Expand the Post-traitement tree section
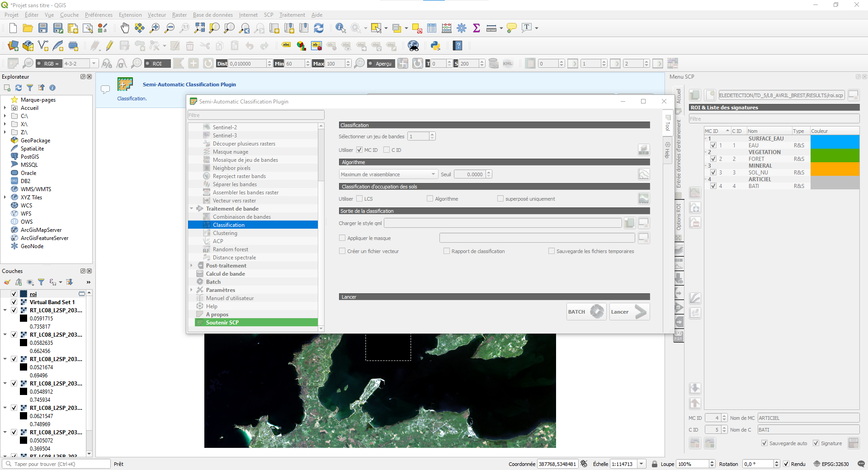Viewport: 868px width, 470px height. tap(192, 266)
